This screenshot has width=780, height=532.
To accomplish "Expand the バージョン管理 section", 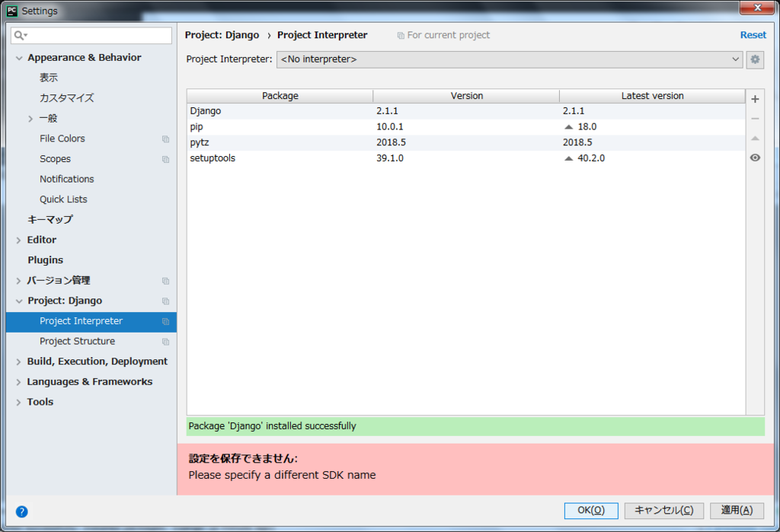I will tap(18, 281).
